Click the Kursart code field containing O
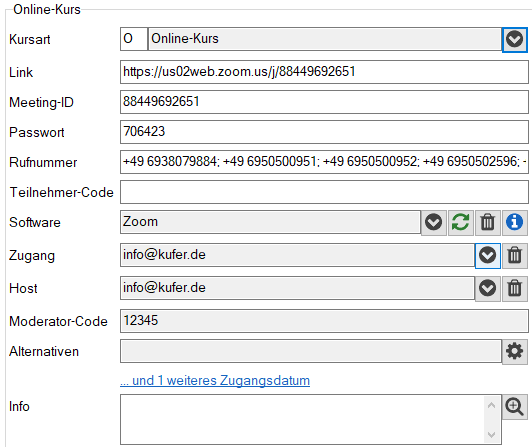 [x=134, y=39]
